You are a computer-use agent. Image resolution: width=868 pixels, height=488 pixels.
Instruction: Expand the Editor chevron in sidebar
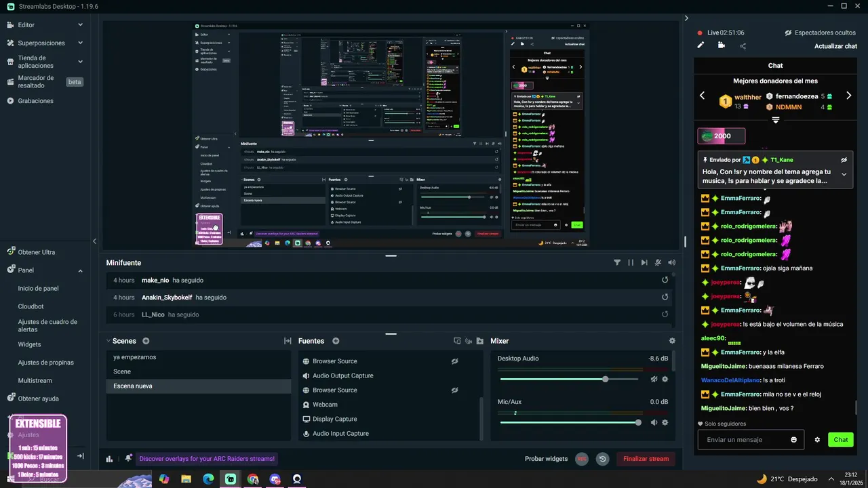pyautogui.click(x=80, y=25)
